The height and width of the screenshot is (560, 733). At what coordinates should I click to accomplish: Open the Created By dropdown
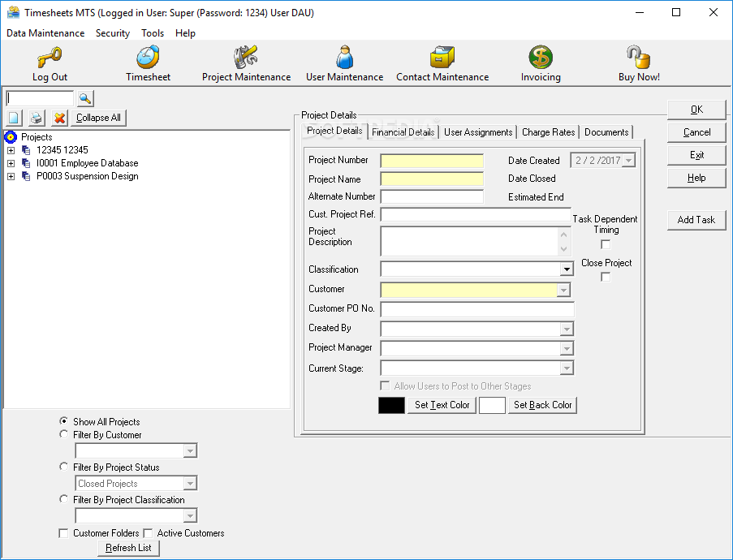click(x=567, y=329)
